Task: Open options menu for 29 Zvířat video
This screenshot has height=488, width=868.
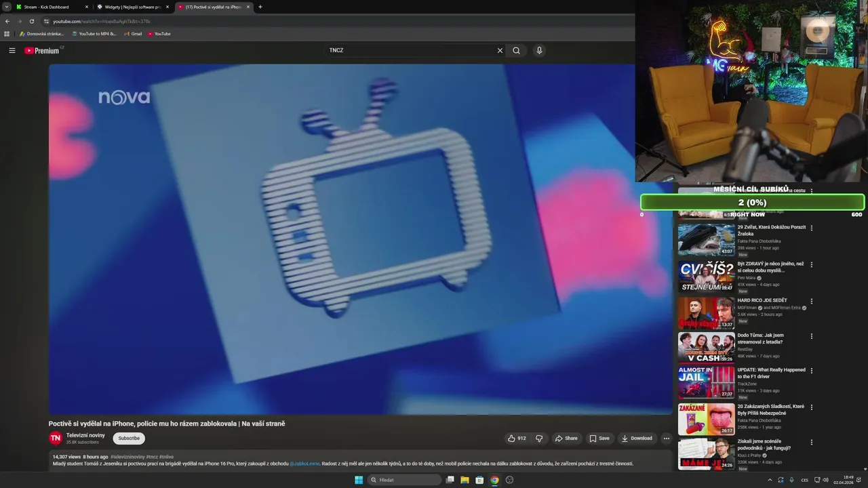Action: tap(812, 228)
